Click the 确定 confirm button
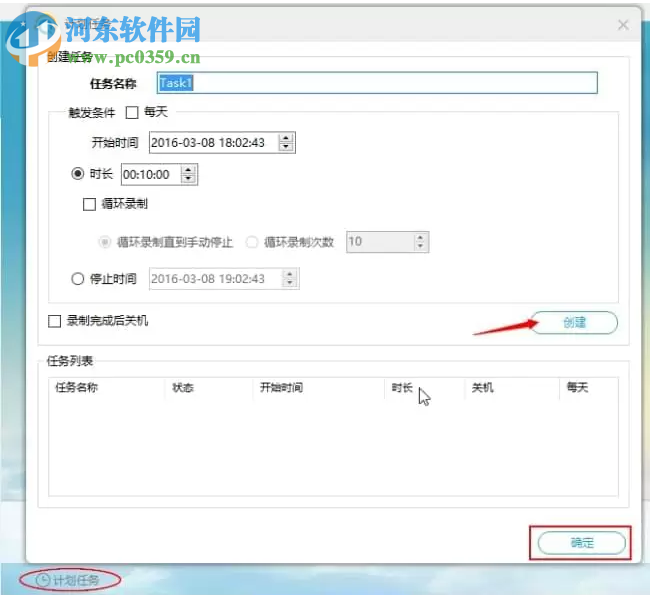This screenshot has width=657, height=595. [581, 543]
